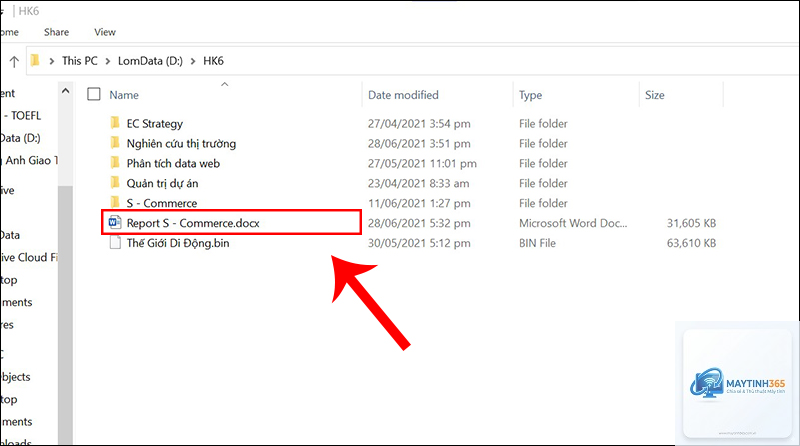This screenshot has width=800, height=446.
Task: Click the navigation pane scroll-up arrow
Action: 65,91
